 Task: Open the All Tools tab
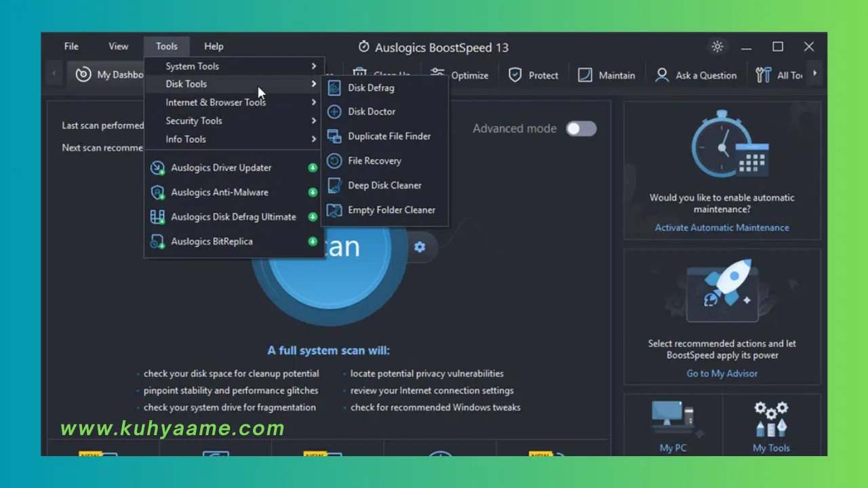779,75
